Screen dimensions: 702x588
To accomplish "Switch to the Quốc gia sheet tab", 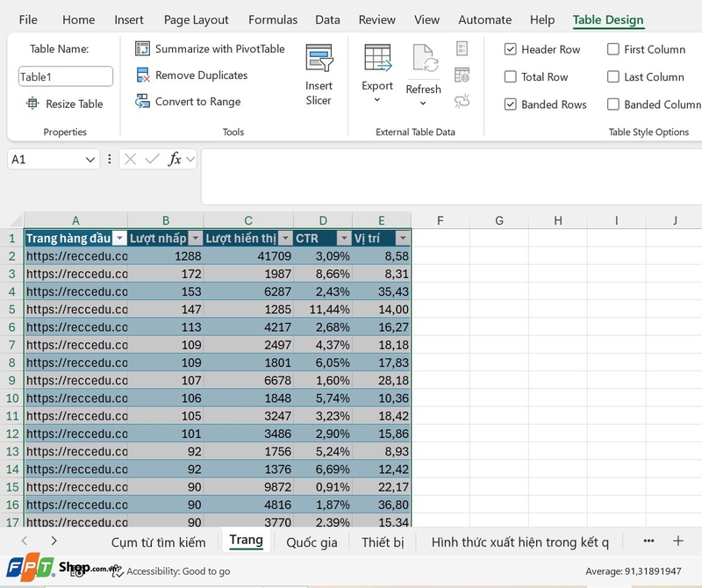I will (312, 542).
